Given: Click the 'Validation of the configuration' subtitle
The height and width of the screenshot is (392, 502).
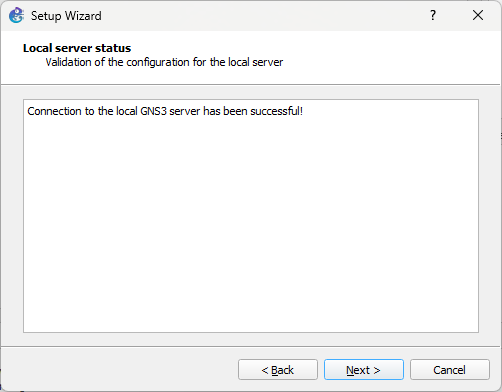Looking at the screenshot, I should pyautogui.click(x=164, y=62).
